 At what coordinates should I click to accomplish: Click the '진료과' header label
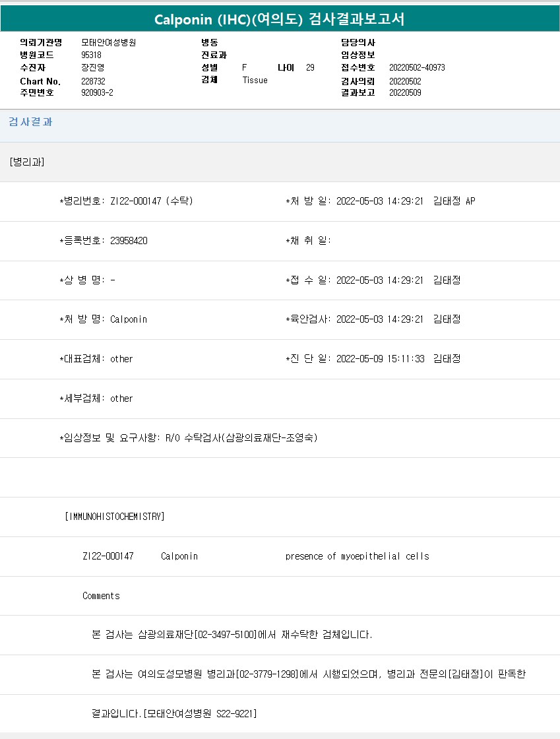coord(214,55)
